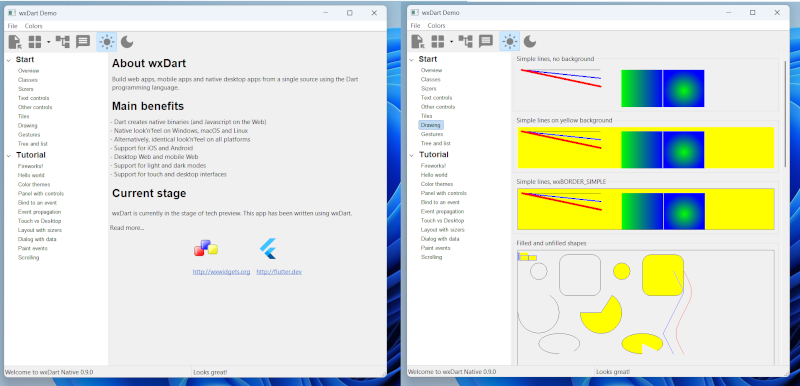Screen dimensions: 800x386
Task: Collapse the Start section in right window
Action: coord(412,60)
